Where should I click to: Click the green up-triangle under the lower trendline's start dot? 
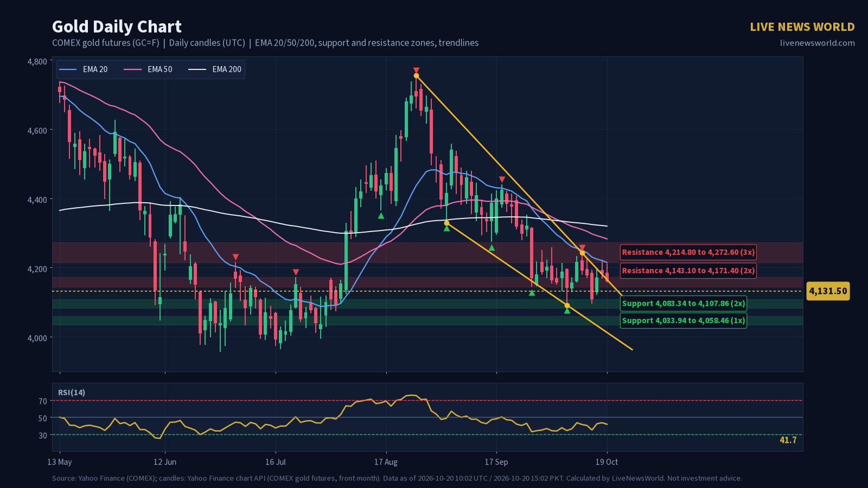coord(446,228)
